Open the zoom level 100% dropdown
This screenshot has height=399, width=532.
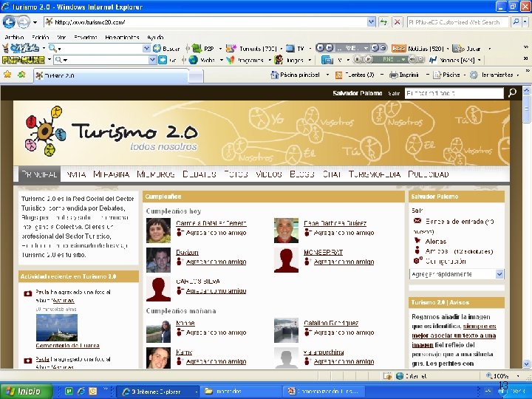pyautogui.click(x=518, y=376)
